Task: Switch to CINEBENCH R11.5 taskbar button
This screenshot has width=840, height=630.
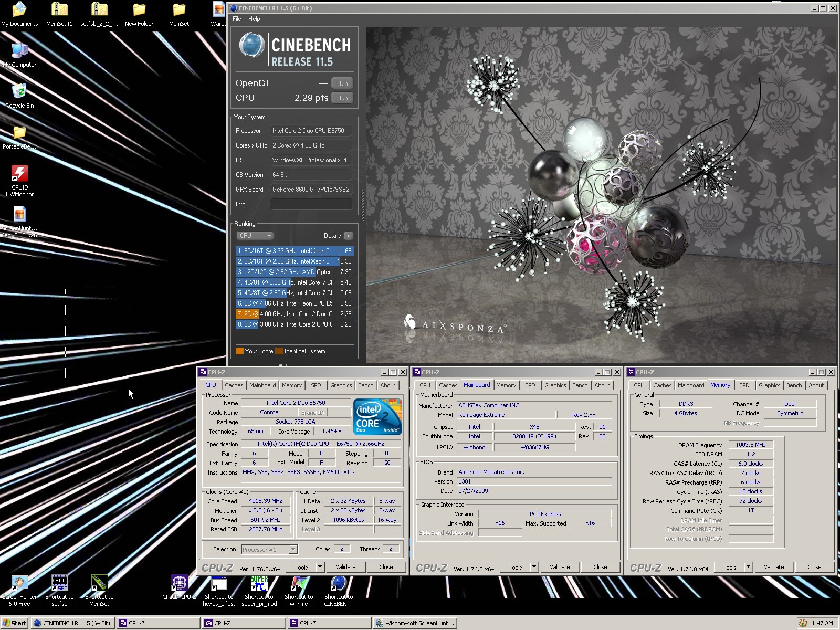Action: 72,623
